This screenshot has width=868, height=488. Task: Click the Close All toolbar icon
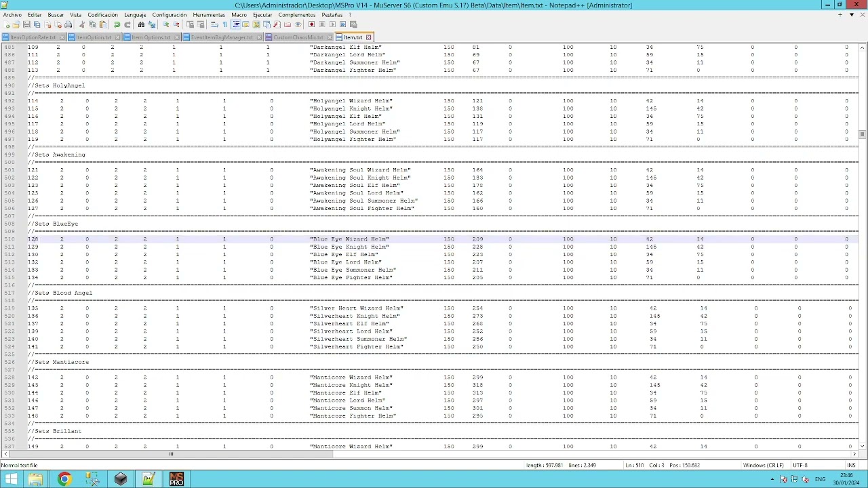pyautogui.click(x=58, y=24)
